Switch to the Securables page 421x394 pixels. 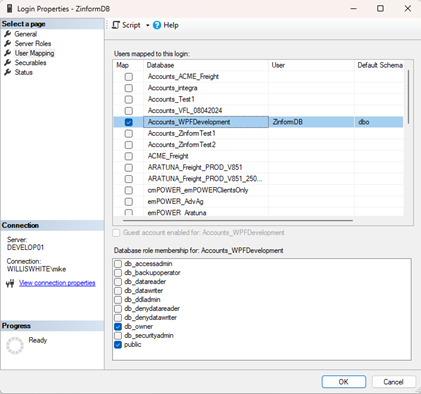coord(30,63)
